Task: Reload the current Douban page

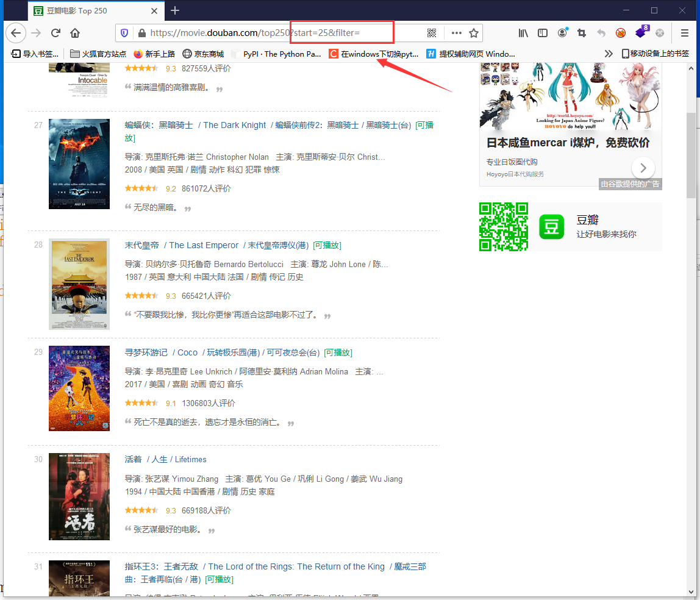Action: pyautogui.click(x=55, y=33)
